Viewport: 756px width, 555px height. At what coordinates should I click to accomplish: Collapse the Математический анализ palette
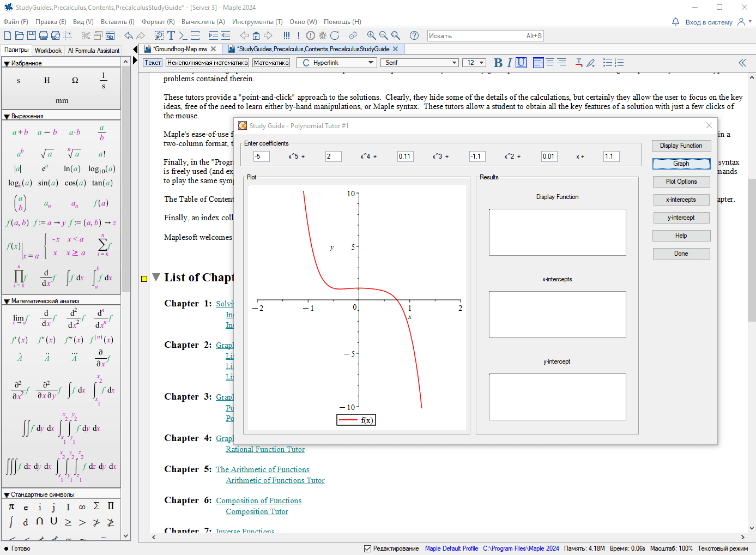coord(7,301)
